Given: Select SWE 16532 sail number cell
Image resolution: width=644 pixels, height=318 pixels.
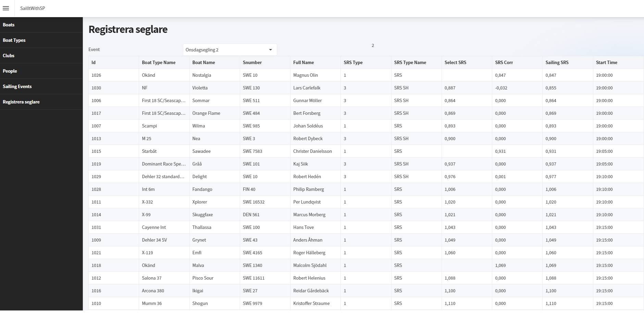Looking at the screenshot, I should pyautogui.click(x=265, y=202).
